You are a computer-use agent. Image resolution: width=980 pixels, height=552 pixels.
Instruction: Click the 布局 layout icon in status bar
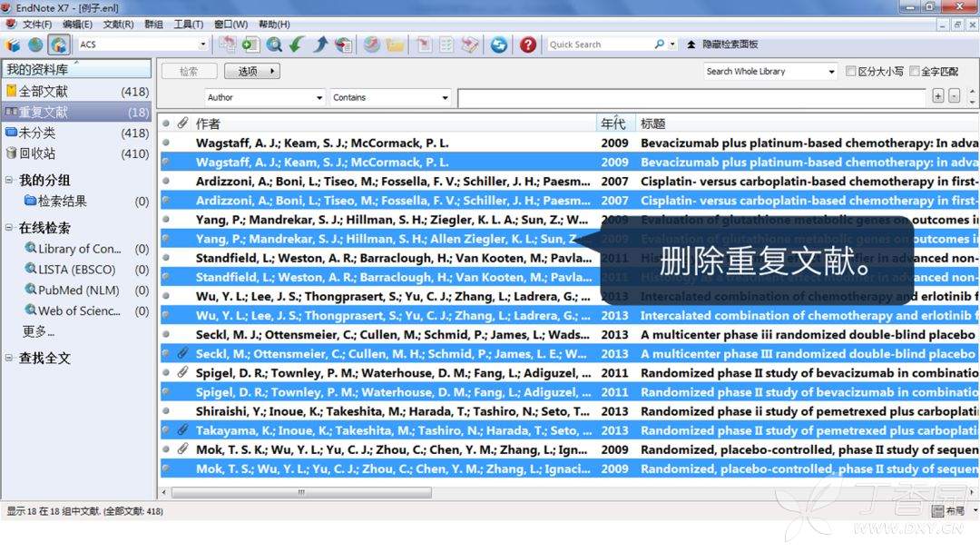click(938, 511)
